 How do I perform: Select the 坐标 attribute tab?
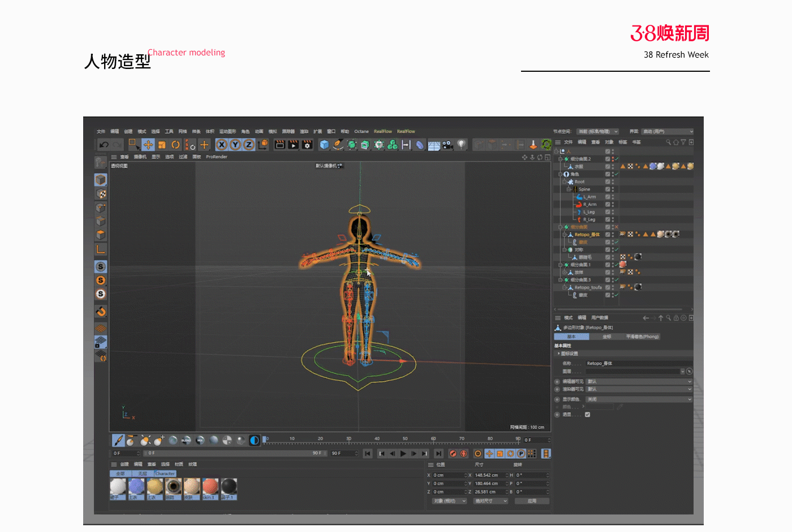coord(606,336)
